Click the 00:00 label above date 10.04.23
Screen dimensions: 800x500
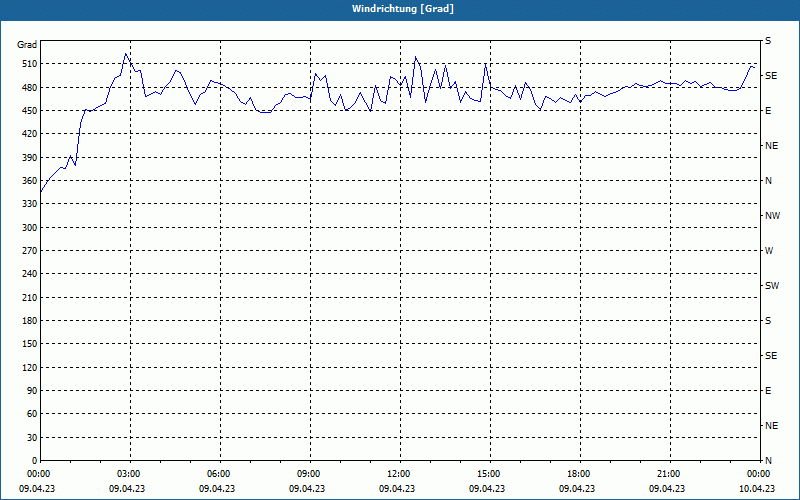pos(760,474)
